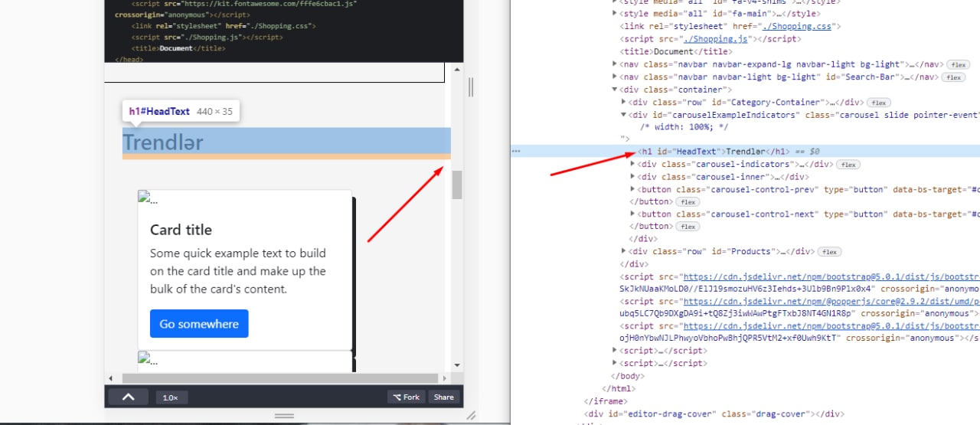Image resolution: width=980 pixels, height=425 pixels.
Task: Click flex badge on navbar-expand-lg nav
Action: (958, 64)
